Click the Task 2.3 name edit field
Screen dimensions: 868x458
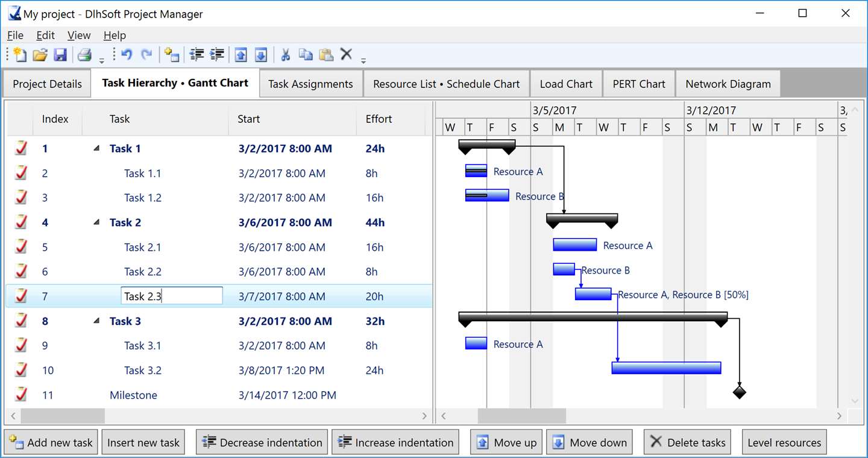pyautogui.click(x=172, y=296)
